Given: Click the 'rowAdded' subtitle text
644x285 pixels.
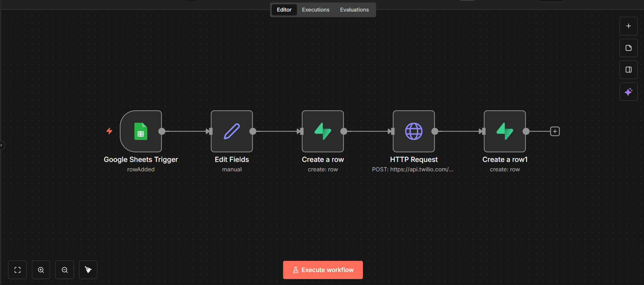Looking at the screenshot, I should (x=141, y=169).
